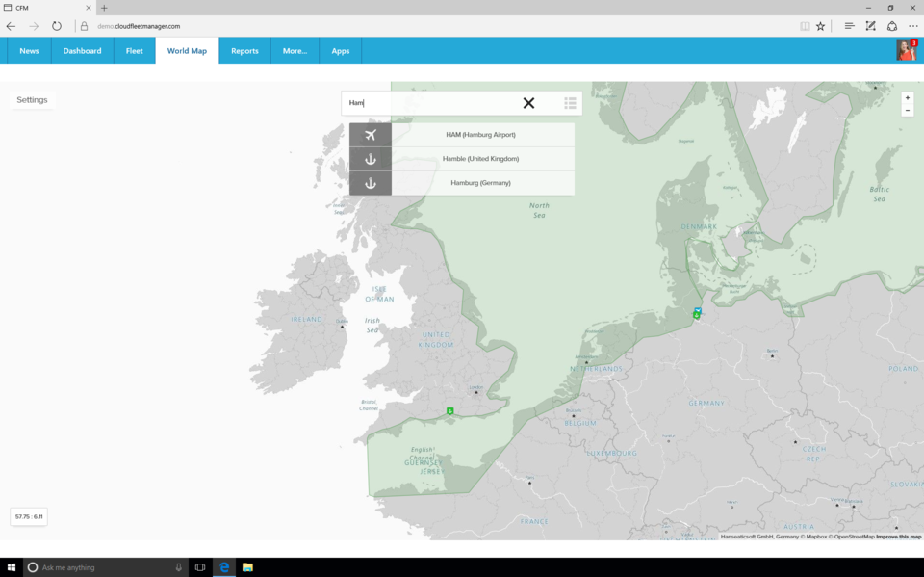Expand the More... navigation menu
Image resolution: width=924 pixels, height=577 pixels.
pos(295,51)
